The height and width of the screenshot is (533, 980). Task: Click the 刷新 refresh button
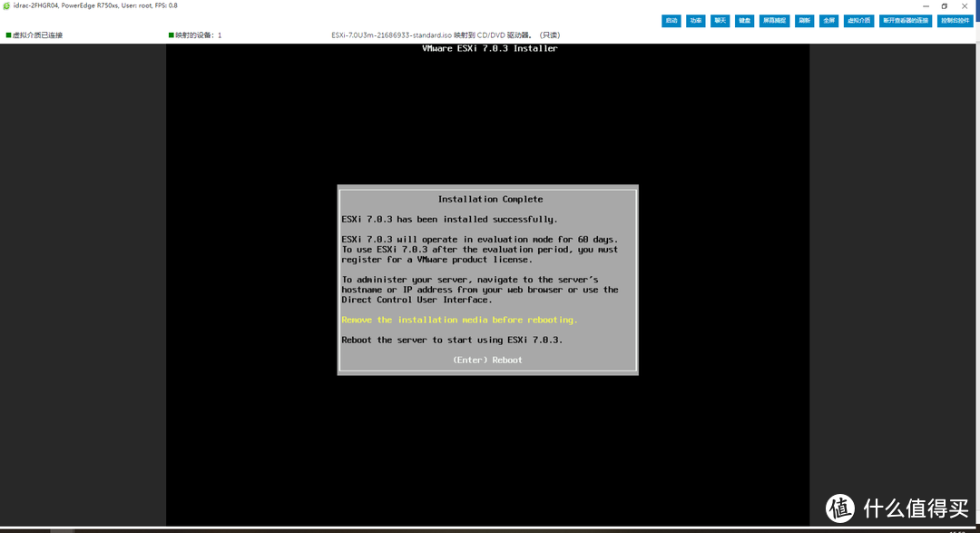(804, 21)
